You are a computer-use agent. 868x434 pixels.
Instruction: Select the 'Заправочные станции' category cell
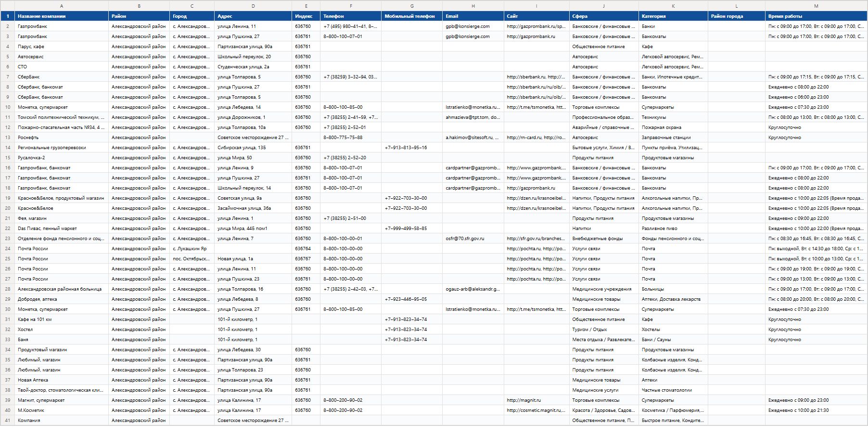point(673,138)
